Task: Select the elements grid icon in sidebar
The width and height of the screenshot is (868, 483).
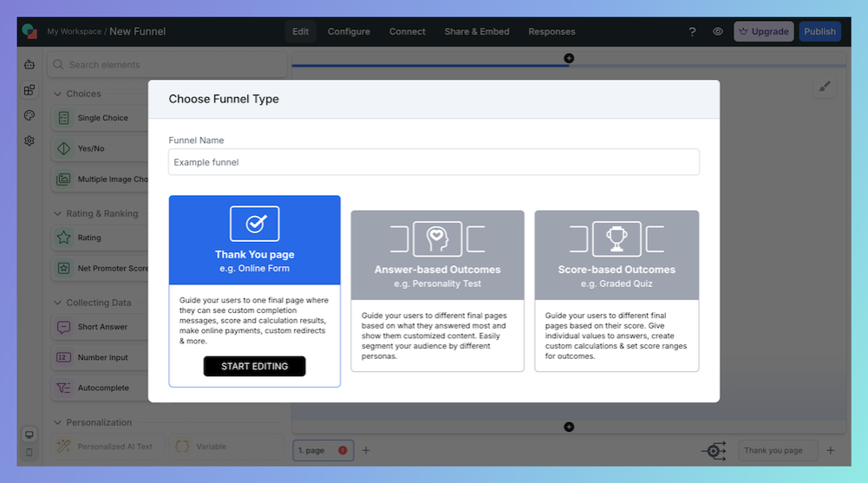Action: [x=29, y=89]
